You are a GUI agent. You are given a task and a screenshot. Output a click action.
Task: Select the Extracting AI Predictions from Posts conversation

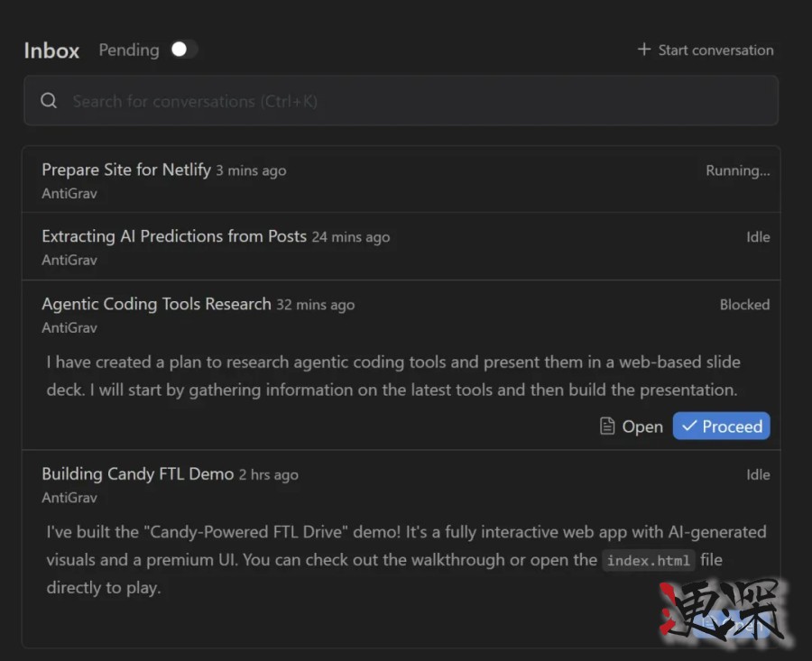(174, 236)
